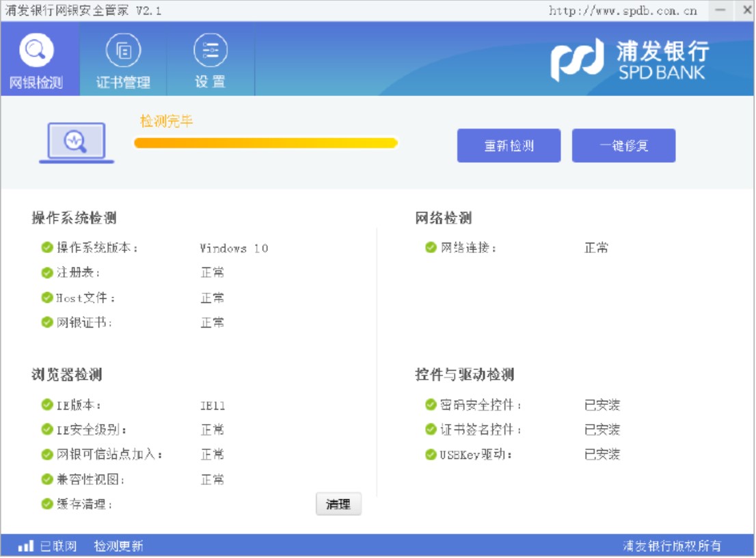Screen dimensions: 756x558
Task: Minimize the security manager window
Action: (x=720, y=10)
